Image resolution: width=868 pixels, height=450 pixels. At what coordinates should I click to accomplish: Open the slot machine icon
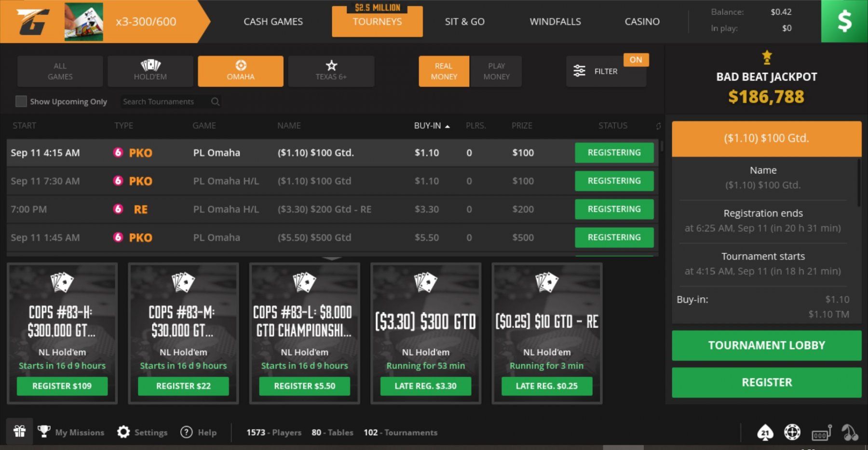[x=822, y=433]
